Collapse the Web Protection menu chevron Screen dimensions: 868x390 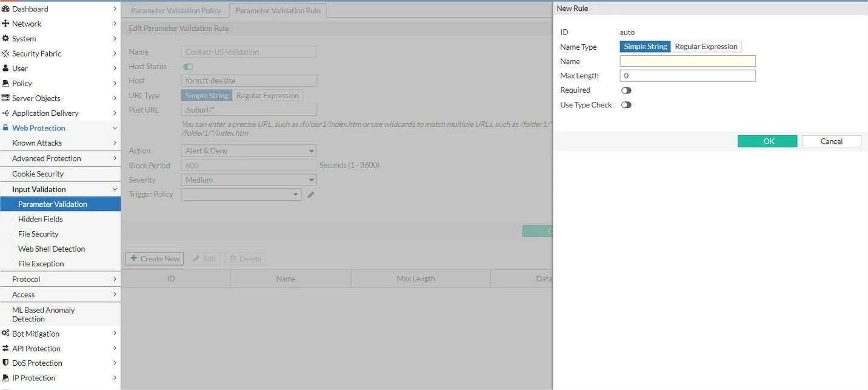tap(115, 128)
